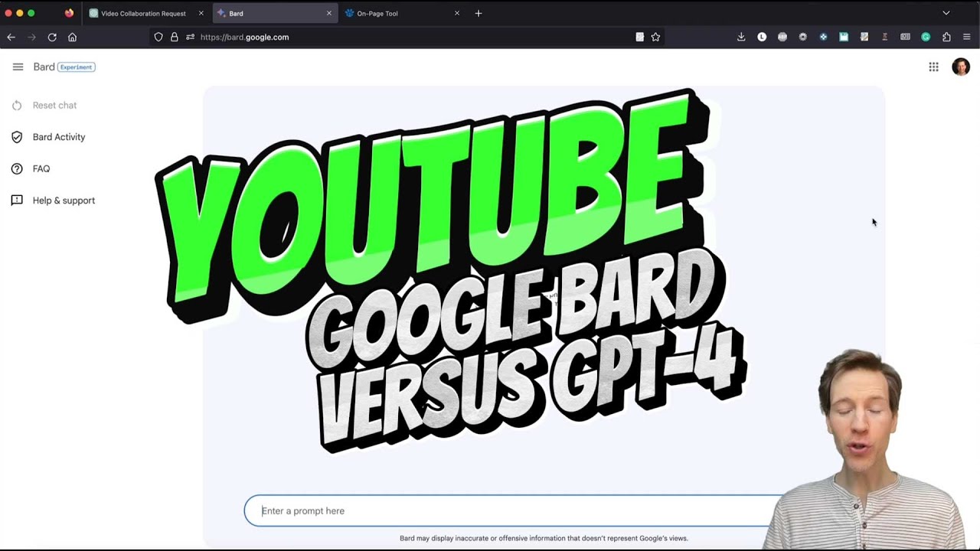The image size is (980, 551).
Task: Close the Video Collaboration Request tab
Action: coord(201,13)
